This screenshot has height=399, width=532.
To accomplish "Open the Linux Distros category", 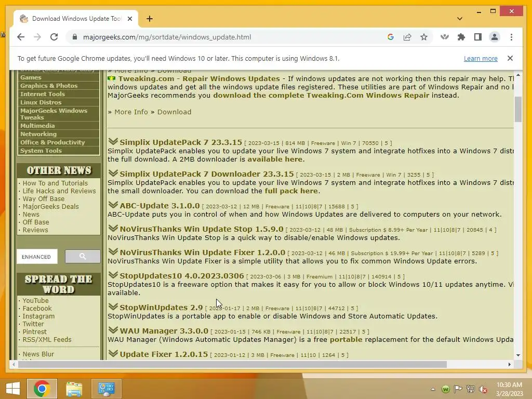I will 41,102.
